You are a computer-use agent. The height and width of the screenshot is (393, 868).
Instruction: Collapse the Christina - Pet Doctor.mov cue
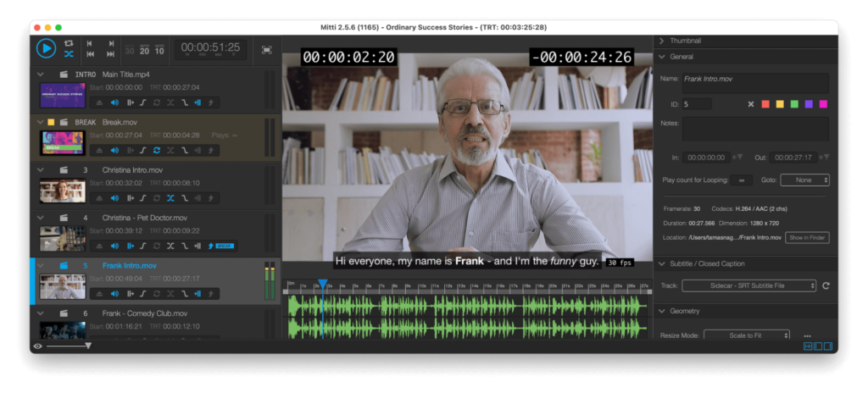point(40,218)
